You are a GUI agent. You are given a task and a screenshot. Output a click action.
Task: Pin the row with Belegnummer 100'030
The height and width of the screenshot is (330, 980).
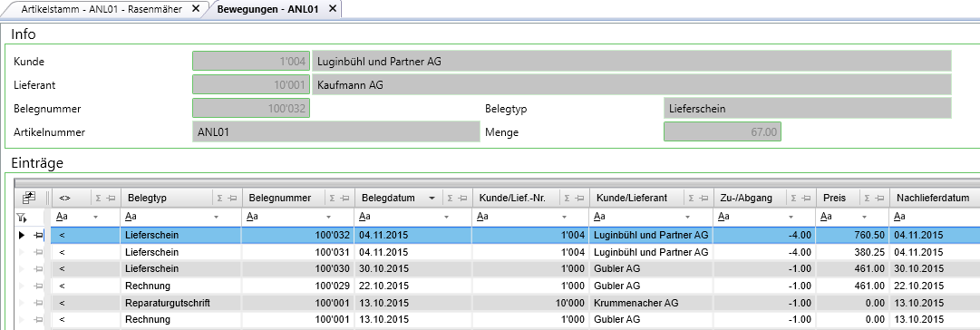pos(38,268)
